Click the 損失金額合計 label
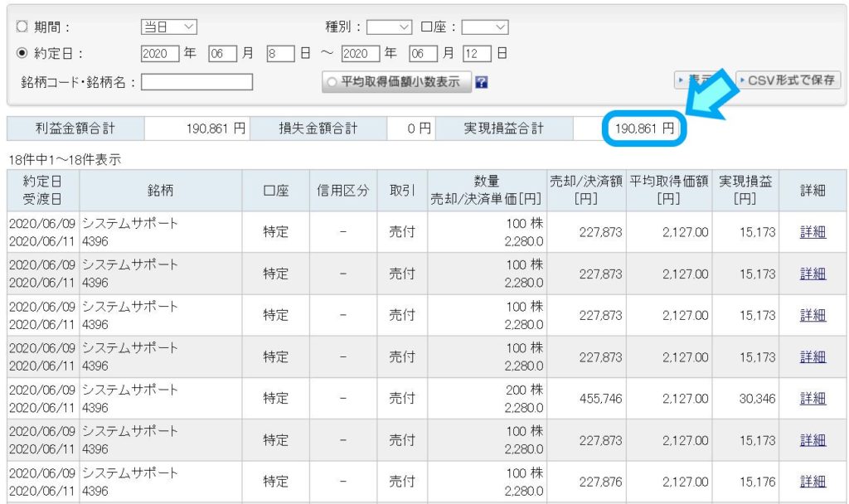 [318, 128]
